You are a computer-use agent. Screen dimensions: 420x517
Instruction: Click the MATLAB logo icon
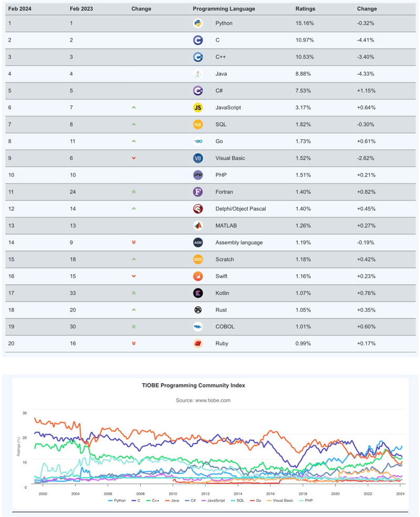pyautogui.click(x=198, y=225)
